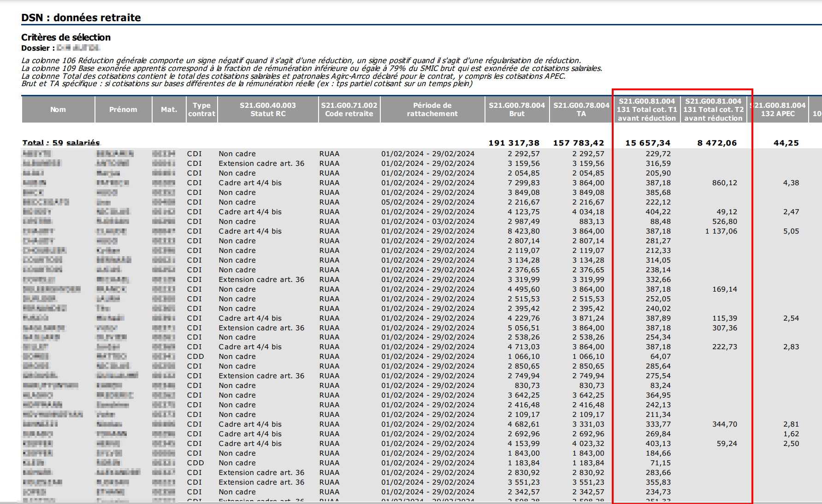The height and width of the screenshot is (504, 822).
Task: Click the total Brut value 191 317,38
Action: (x=514, y=143)
